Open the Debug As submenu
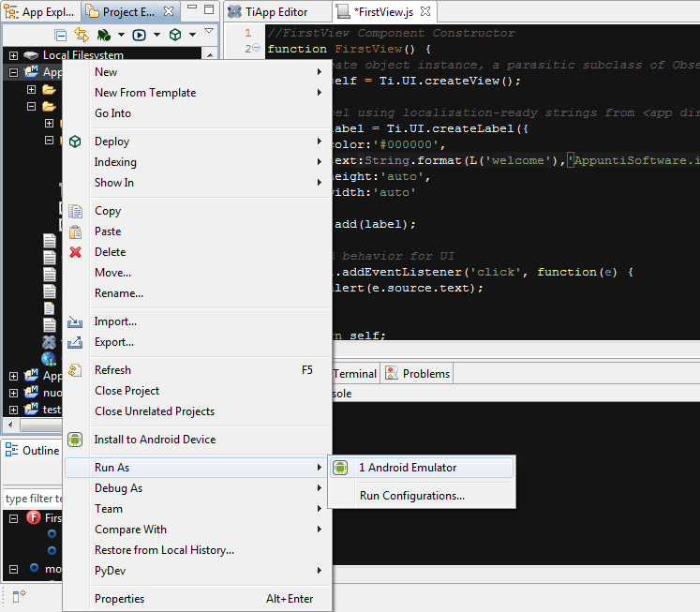 pos(198,488)
